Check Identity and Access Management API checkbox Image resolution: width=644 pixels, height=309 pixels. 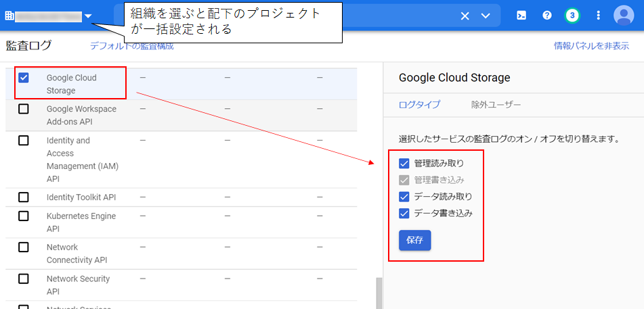click(24, 141)
